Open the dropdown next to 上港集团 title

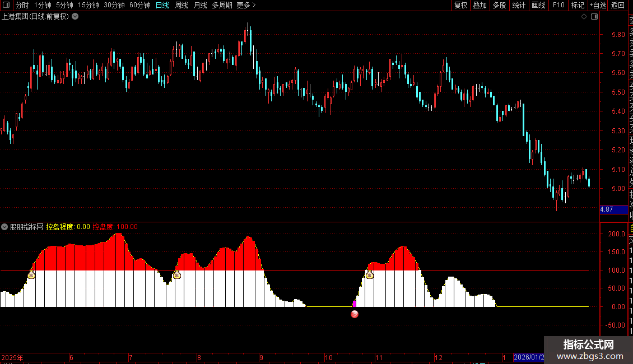click(x=75, y=17)
